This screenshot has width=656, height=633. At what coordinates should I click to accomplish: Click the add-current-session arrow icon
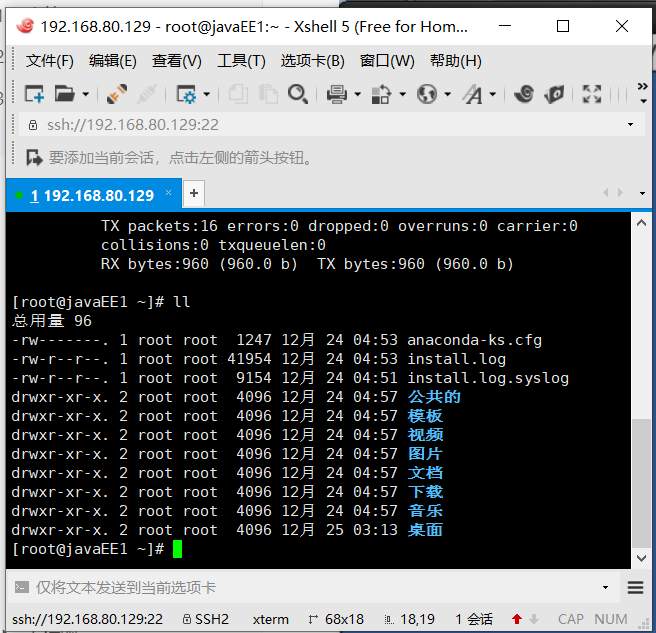point(34,158)
